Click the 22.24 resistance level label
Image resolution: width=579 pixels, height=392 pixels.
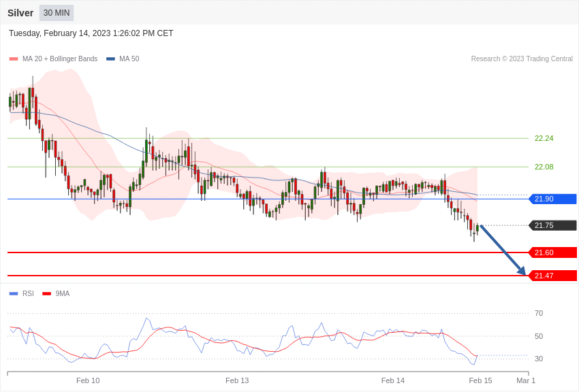(x=544, y=138)
